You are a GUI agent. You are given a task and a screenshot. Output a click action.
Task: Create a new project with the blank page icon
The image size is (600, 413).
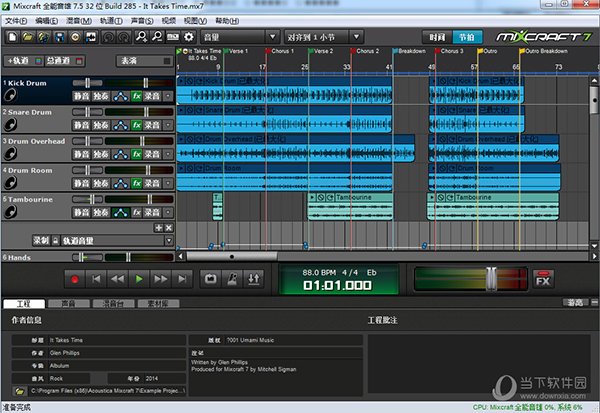tap(12, 37)
